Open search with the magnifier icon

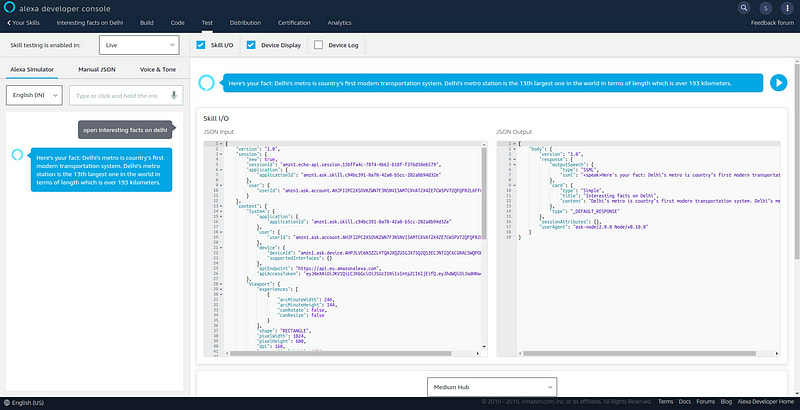[744, 8]
